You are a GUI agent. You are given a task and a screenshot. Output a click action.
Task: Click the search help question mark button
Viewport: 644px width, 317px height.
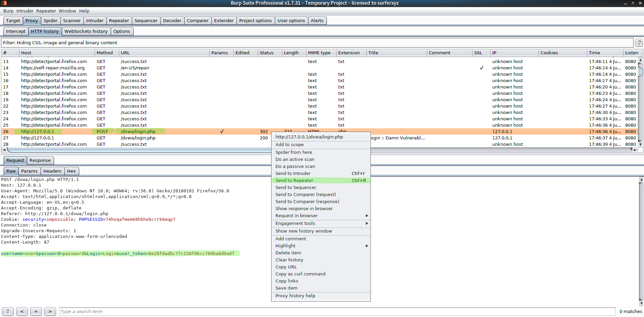[x=8, y=311]
